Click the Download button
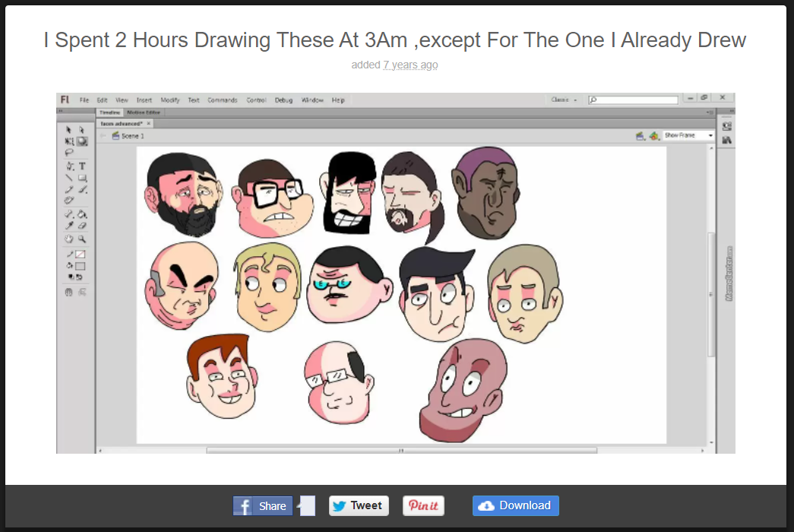The width and height of the screenshot is (794, 532). tap(515, 505)
